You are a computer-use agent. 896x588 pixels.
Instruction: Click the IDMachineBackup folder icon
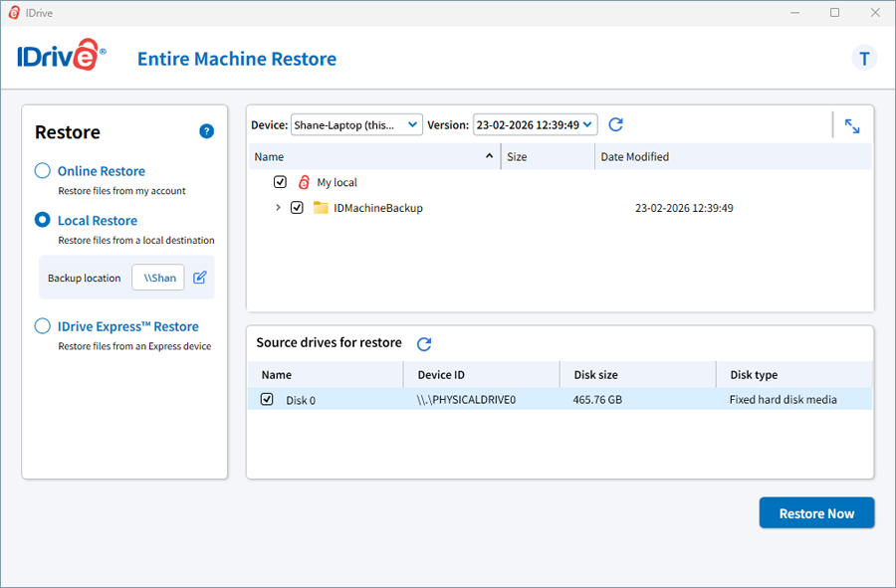(x=321, y=208)
